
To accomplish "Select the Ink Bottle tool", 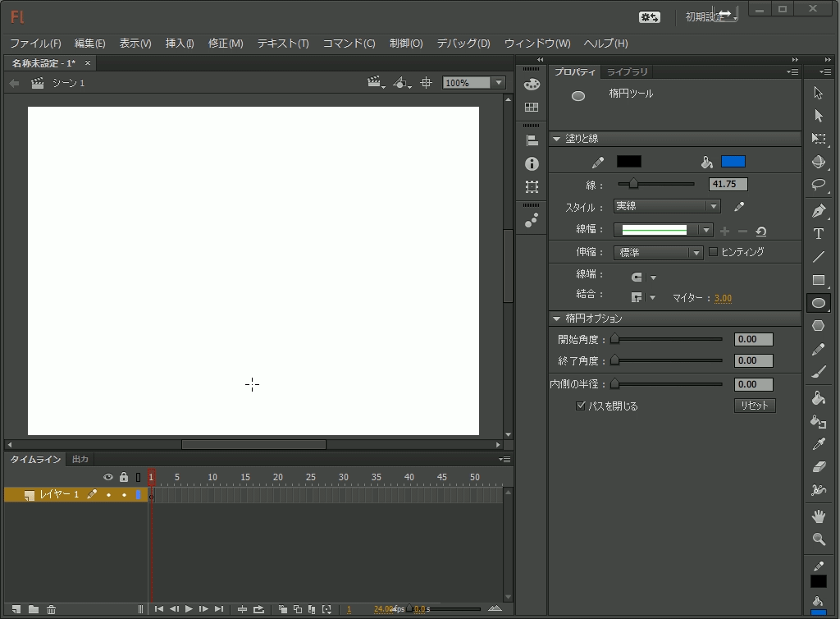I will tap(818, 421).
